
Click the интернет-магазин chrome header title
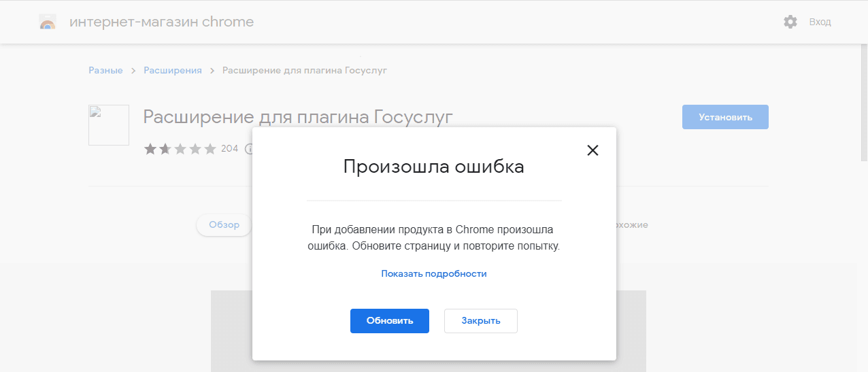click(161, 22)
